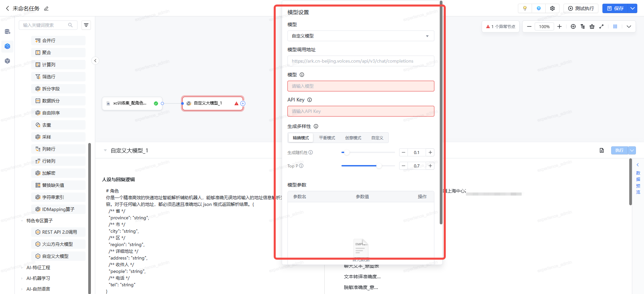Select the 合并行 operator

[58, 41]
